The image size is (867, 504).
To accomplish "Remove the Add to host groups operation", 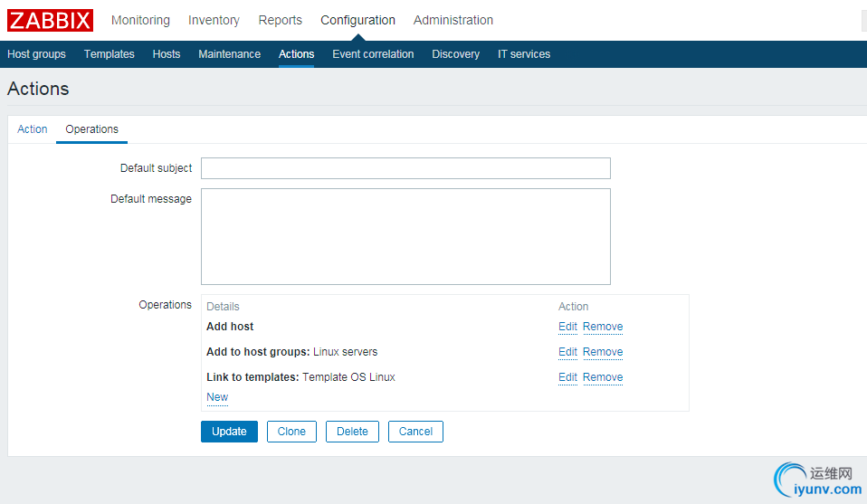I will click(x=603, y=352).
